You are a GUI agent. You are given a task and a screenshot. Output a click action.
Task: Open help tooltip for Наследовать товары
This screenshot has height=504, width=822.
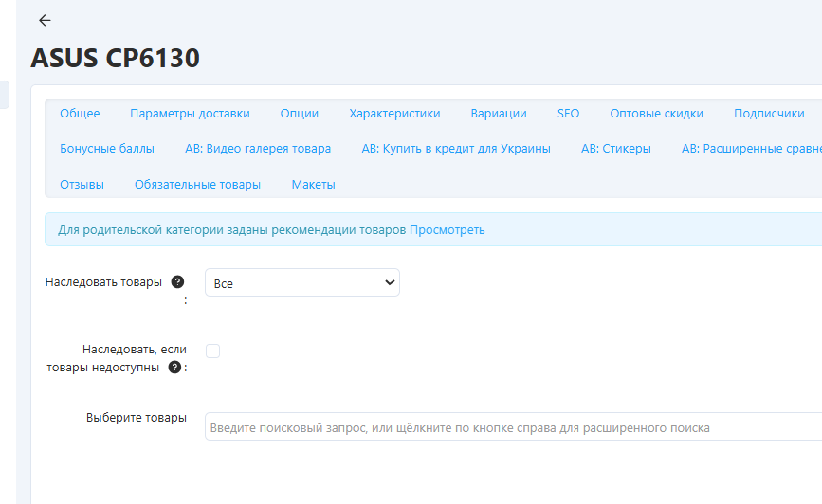(x=177, y=282)
